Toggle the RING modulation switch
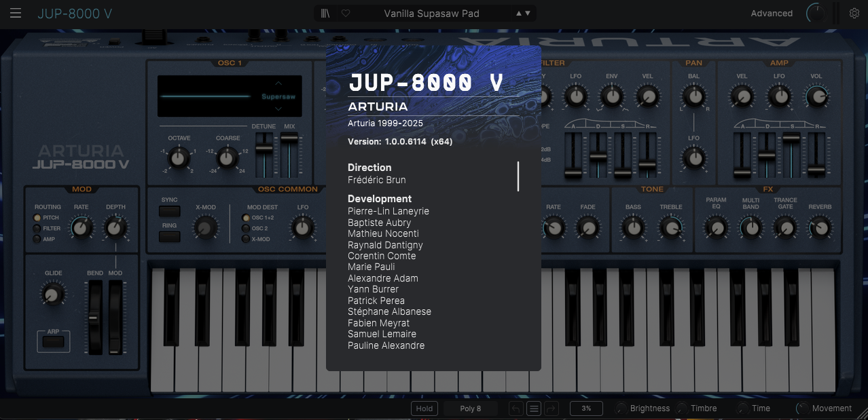Screen dimensions: 868x420 coord(170,236)
